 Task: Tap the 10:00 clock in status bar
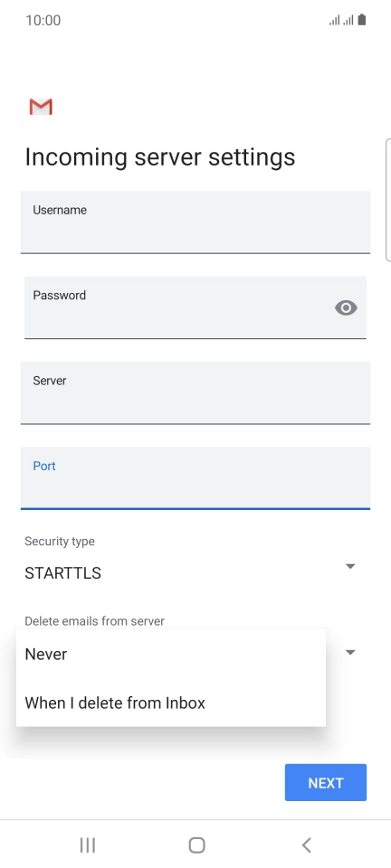pyautogui.click(x=43, y=21)
